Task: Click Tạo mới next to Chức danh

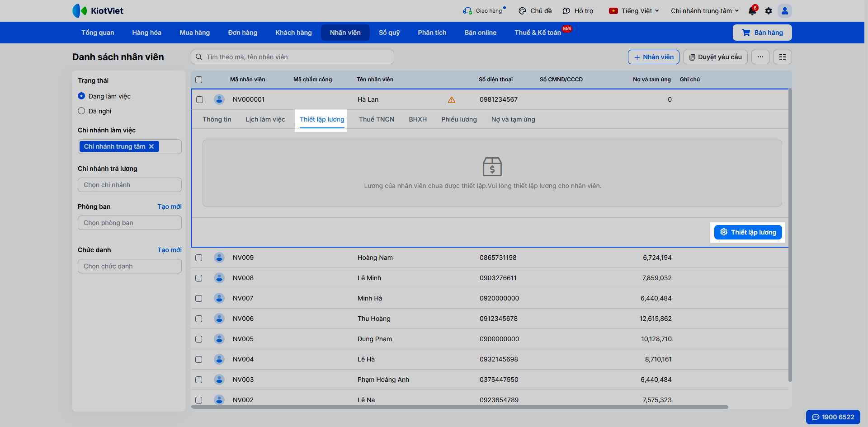Action: tap(170, 250)
